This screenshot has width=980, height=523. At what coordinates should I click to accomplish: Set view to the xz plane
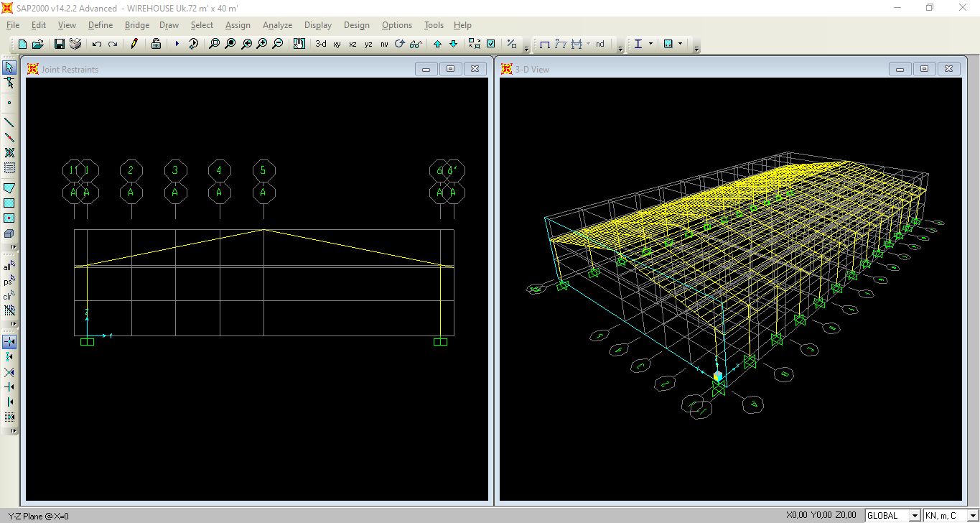coord(353,44)
